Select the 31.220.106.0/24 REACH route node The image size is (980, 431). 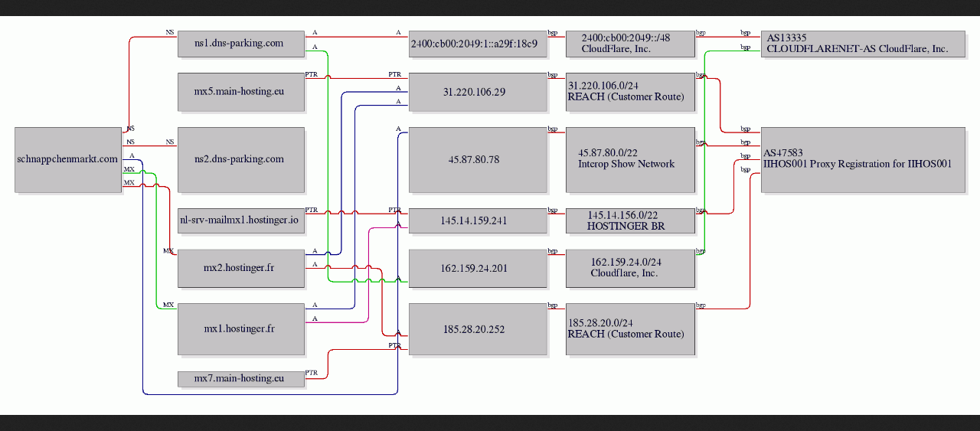(630, 91)
